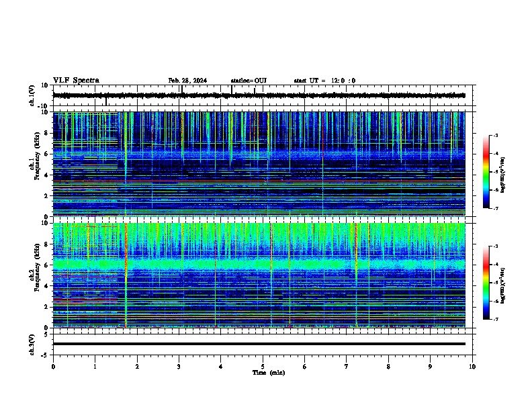Click the ch.1 "Frequency (kHz)" axis label
Viewport: 532px width, 411px height.
(x=37, y=156)
